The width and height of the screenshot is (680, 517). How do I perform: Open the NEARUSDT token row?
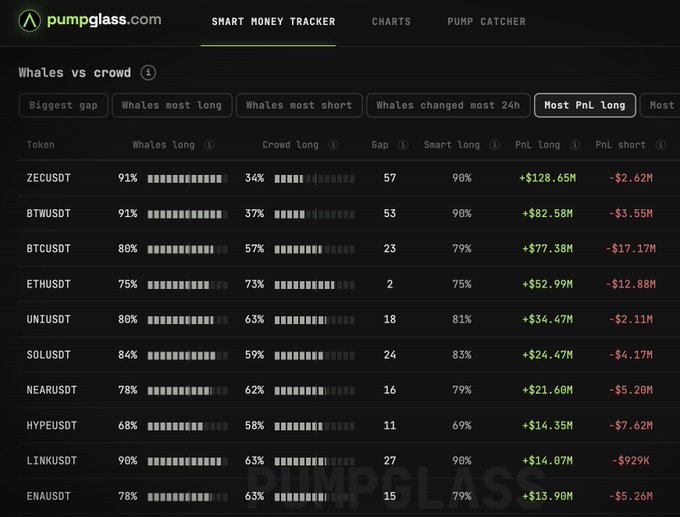pyautogui.click(x=349, y=390)
